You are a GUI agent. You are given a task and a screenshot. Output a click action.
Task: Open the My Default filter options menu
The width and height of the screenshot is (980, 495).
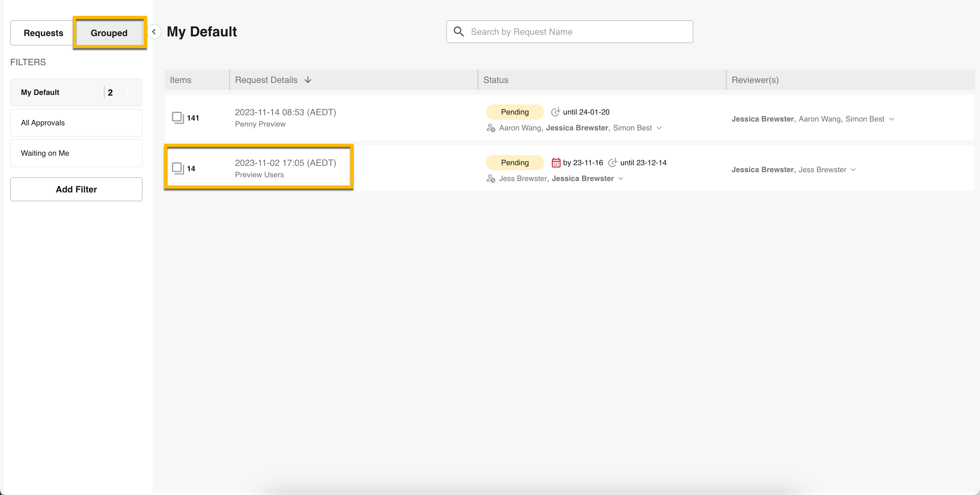tap(127, 92)
